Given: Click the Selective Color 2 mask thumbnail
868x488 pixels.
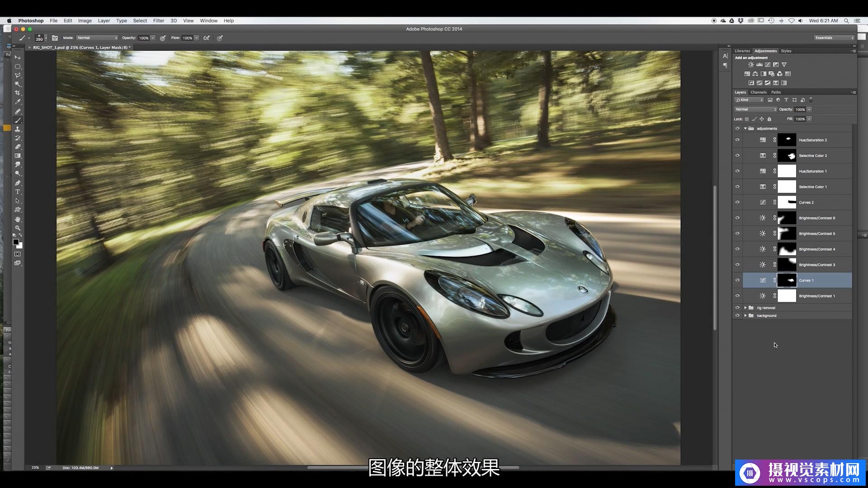Looking at the screenshot, I should click(x=787, y=156).
